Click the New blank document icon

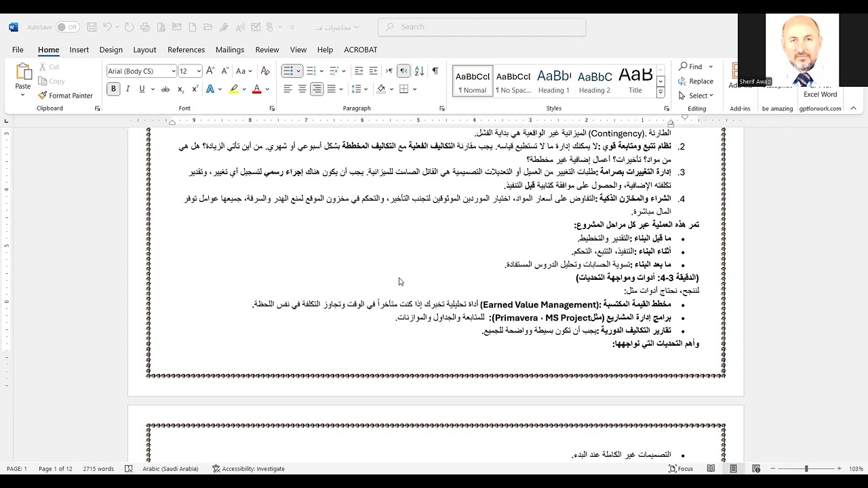tap(193, 27)
